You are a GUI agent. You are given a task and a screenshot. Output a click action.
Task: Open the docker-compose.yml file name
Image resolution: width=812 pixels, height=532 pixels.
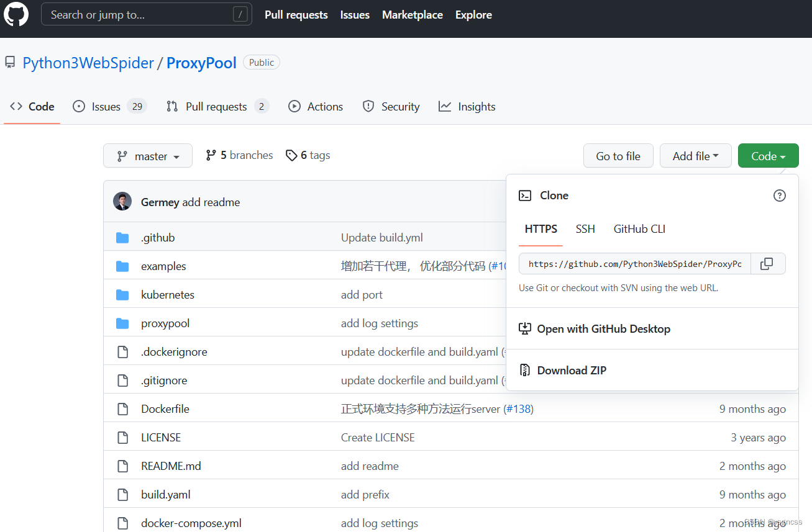pyautogui.click(x=191, y=523)
